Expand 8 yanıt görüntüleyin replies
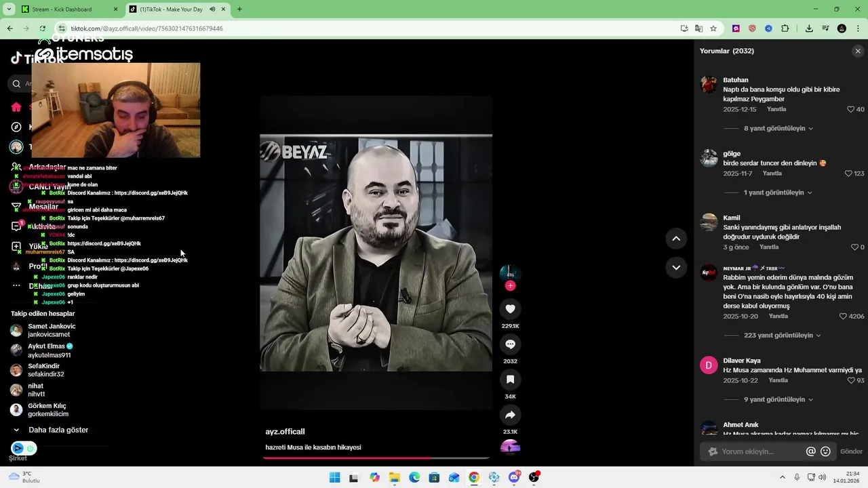This screenshot has height=488, width=868. (x=778, y=128)
